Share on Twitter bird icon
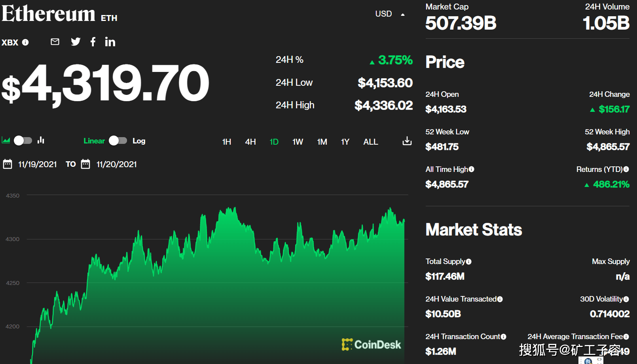Image resolution: width=637 pixels, height=364 pixels. pyautogui.click(x=76, y=41)
